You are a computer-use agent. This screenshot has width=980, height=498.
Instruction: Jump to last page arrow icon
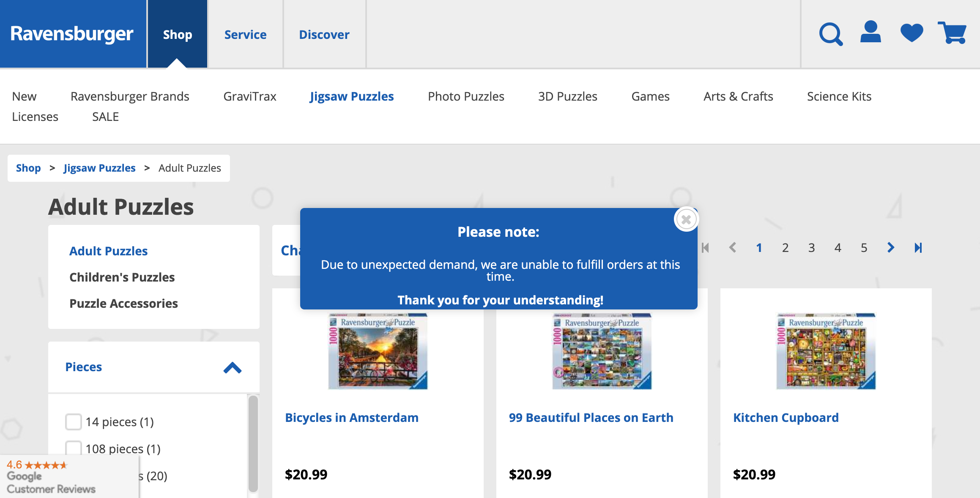[918, 247]
